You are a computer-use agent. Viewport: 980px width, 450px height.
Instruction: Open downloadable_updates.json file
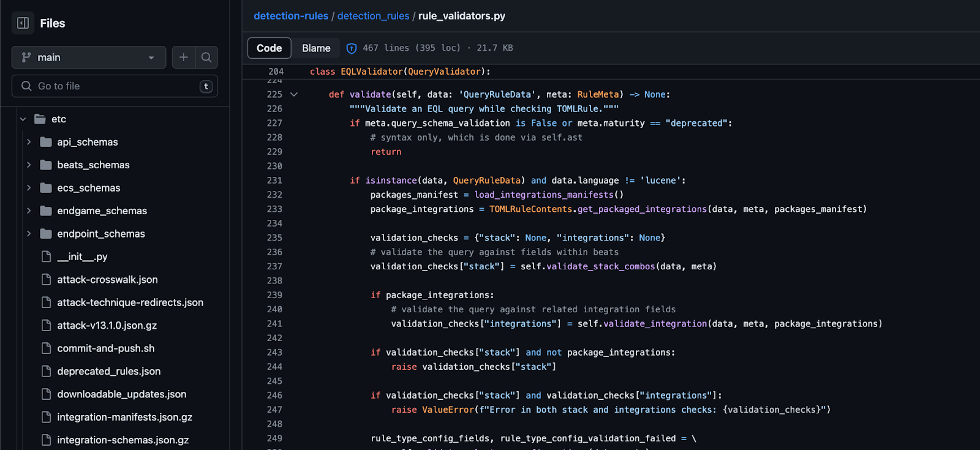(122, 394)
